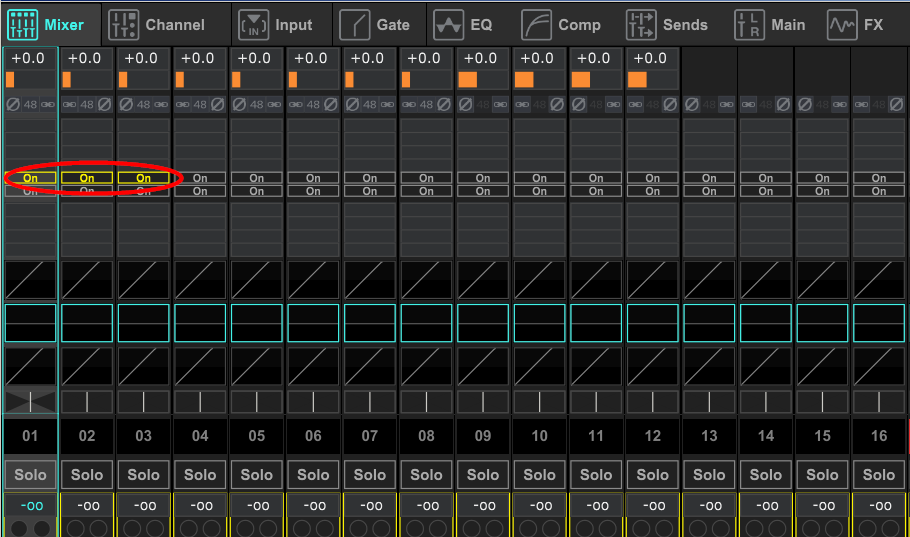Image resolution: width=910 pixels, height=537 pixels.
Task: Click the +0.0 gain value on channel 02
Action: coord(85,59)
